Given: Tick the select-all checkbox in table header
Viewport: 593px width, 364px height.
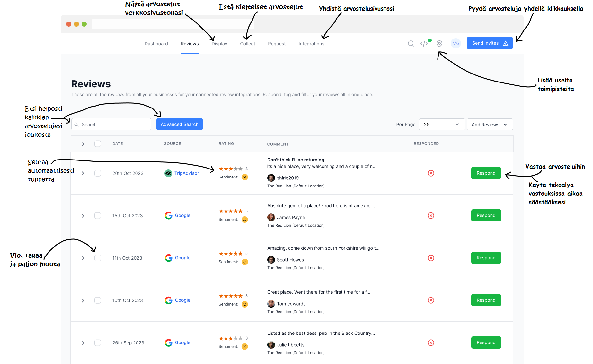Looking at the screenshot, I should [x=98, y=144].
